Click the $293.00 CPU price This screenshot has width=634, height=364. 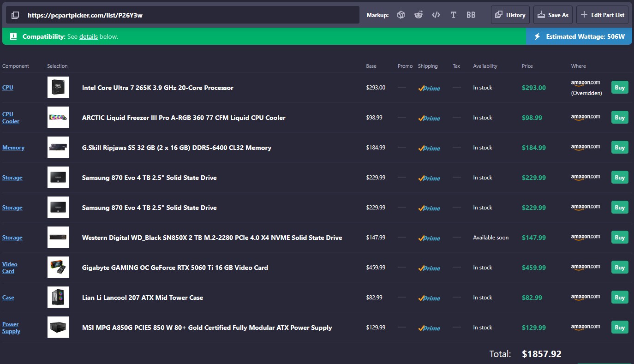(x=534, y=88)
